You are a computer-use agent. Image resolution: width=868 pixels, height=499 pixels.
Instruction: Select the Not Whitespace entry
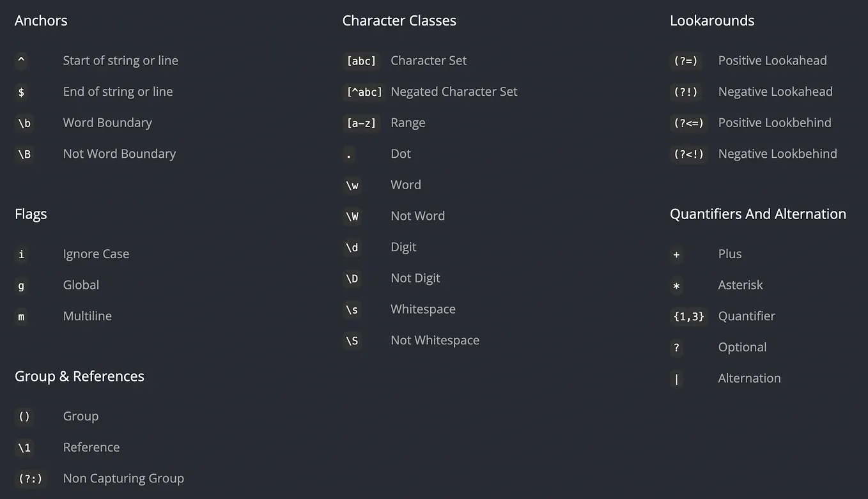[x=435, y=341]
